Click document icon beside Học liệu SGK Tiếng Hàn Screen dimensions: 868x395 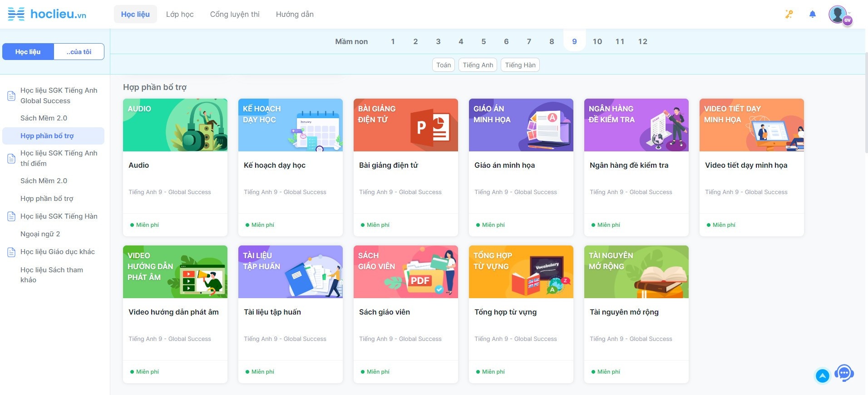tap(11, 216)
